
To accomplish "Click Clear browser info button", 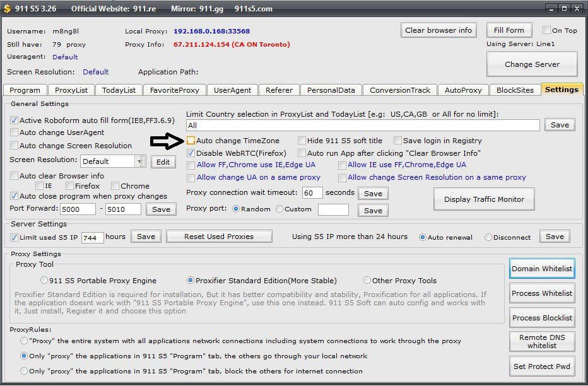I will 438,30.
